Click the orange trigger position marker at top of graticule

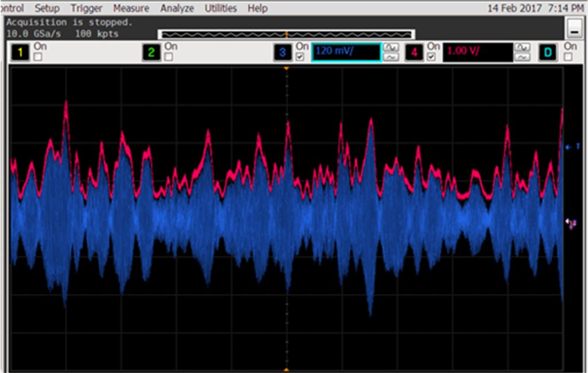[287, 69]
